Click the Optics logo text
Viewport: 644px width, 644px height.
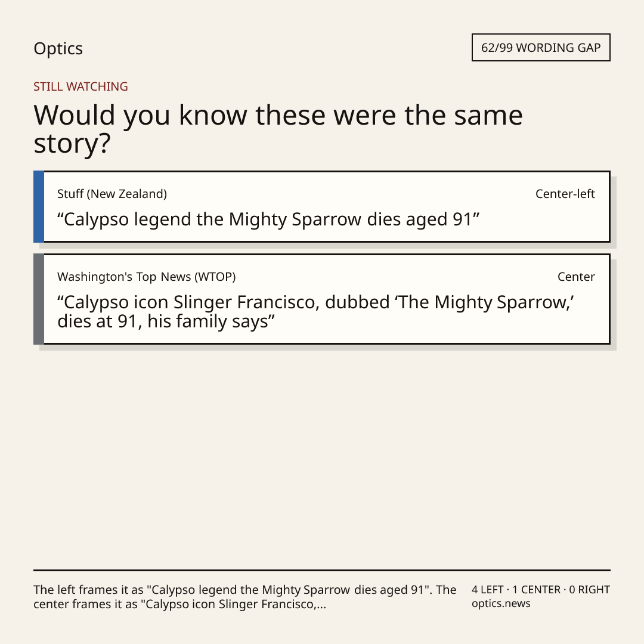coord(58,49)
